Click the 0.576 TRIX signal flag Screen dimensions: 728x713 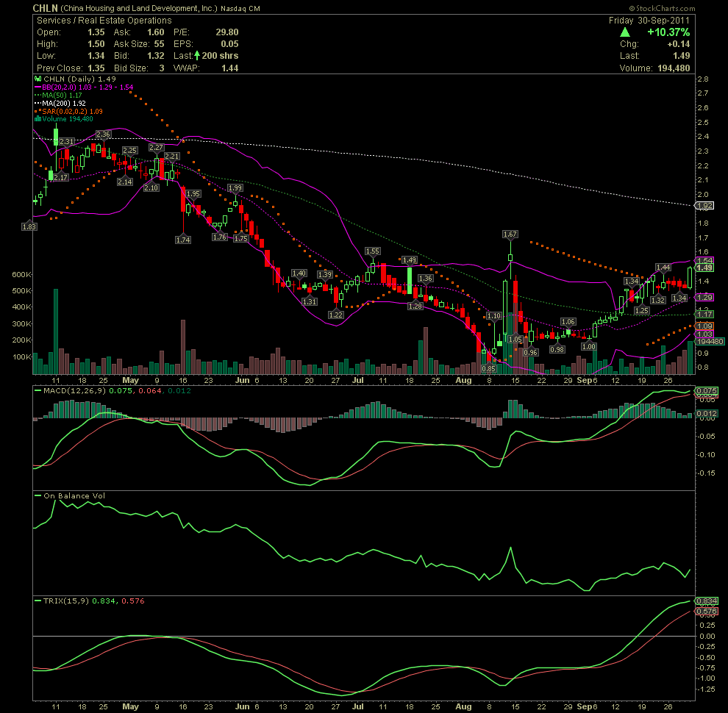tap(707, 612)
